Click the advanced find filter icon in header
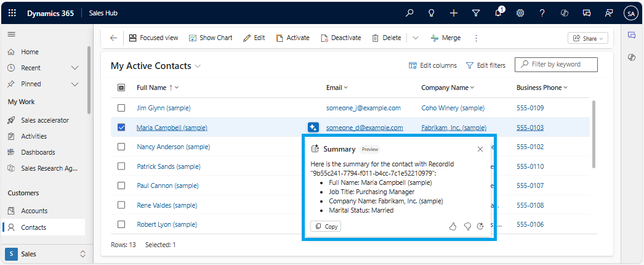The height and width of the screenshot is (265, 644). click(475, 12)
